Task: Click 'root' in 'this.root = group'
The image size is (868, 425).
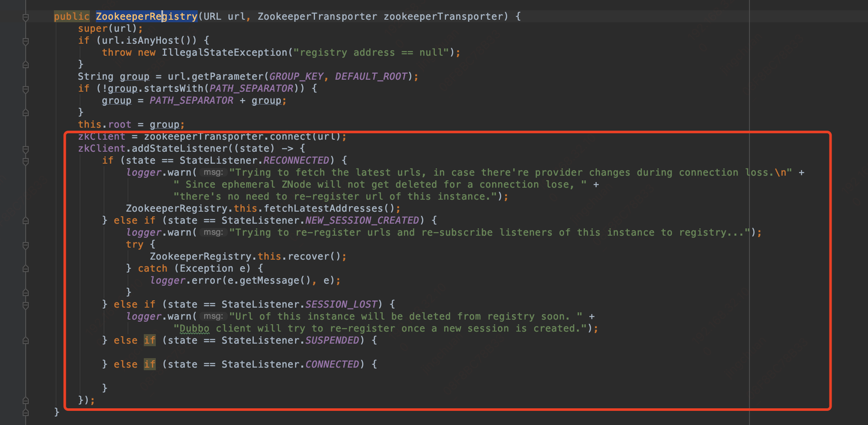Action: pos(120,124)
